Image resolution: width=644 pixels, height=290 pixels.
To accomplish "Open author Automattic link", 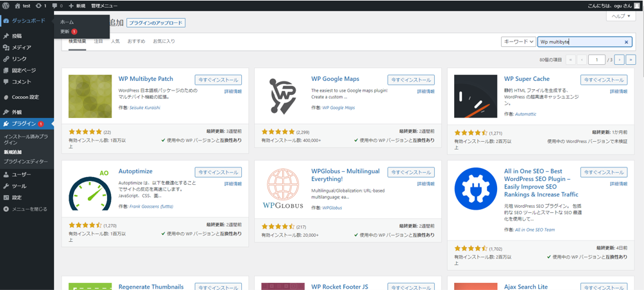I will (525, 114).
